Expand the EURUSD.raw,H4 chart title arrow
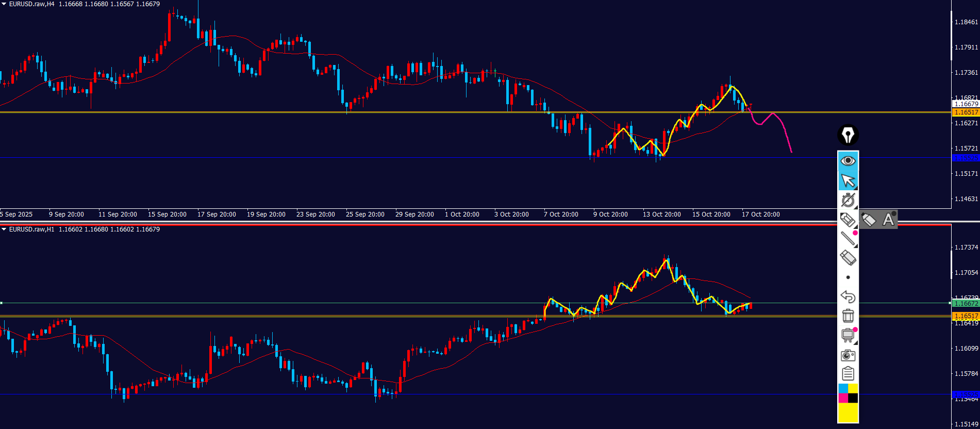The height and width of the screenshot is (429, 980). click(x=4, y=4)
